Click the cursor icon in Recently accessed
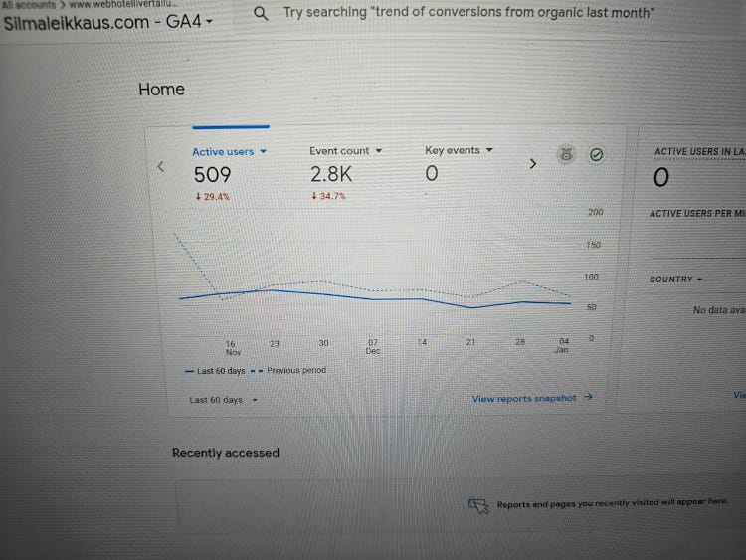The height and width of the screenshot is (560, 746). 479,505
